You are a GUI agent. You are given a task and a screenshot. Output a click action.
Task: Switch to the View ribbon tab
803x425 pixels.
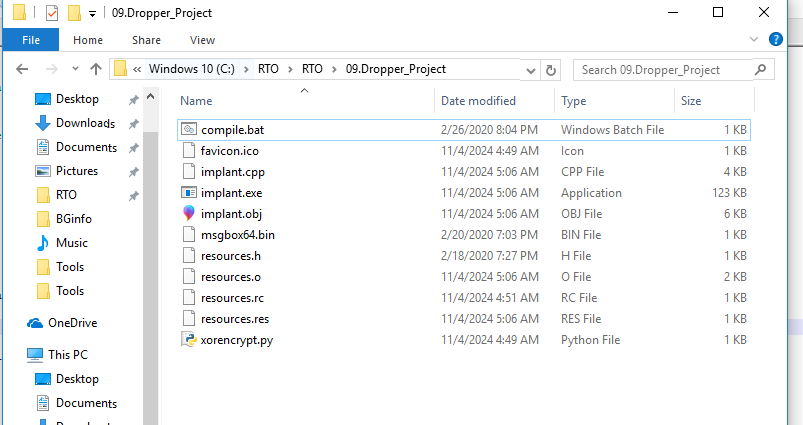(202, 40)
